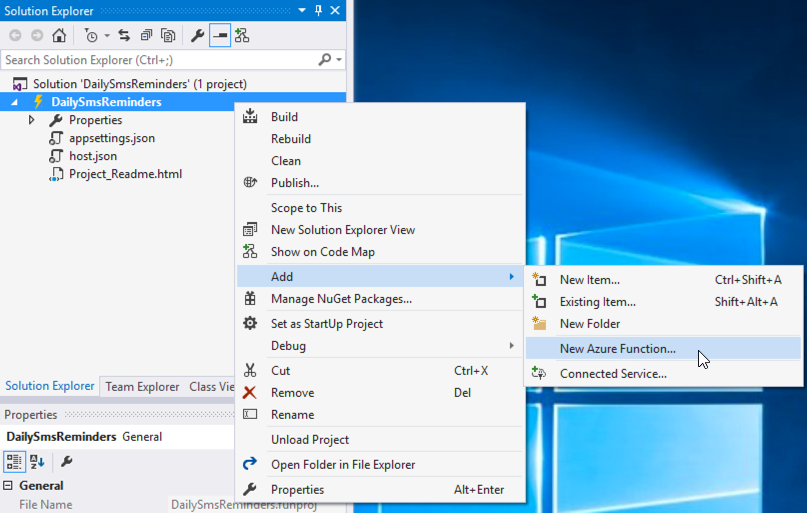The width and height of the screenshot is (807, 513).
Task: Switch to Team Explorer tab
Action: (142, 387)
